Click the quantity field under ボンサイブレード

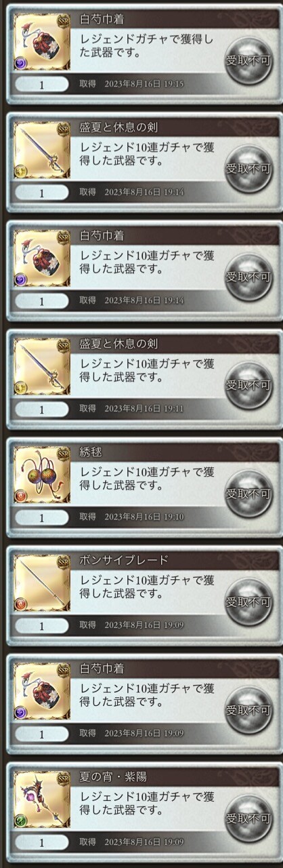click(x=41, y=626)
